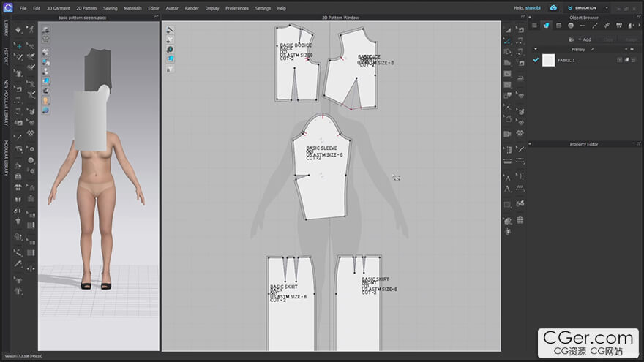The image size is (644, 362).
Task: Collapse the Primary fabric group arrow
Action: [535, 49]
